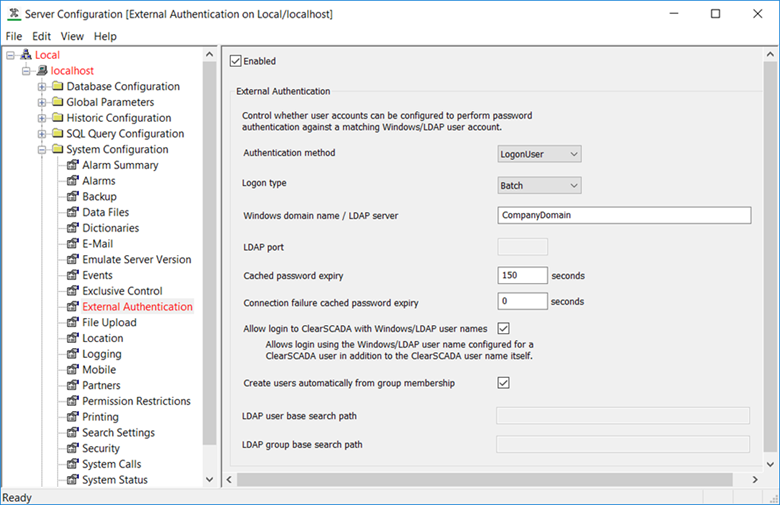Uncheck the Enabled checkbox
This screenshot has height=505, width=780.
tap(236, 61)
